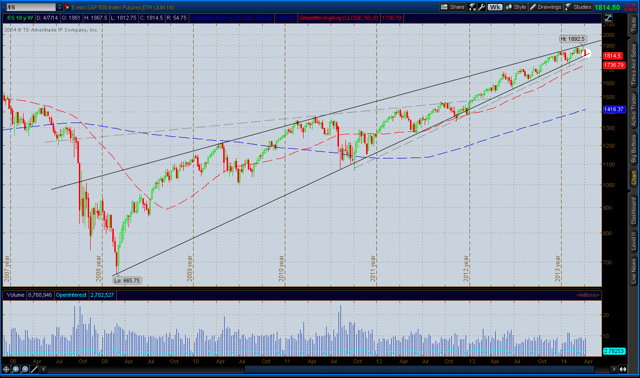Click the left scroll arrow of time axis
640x378 pixels.
pos(43,369)
